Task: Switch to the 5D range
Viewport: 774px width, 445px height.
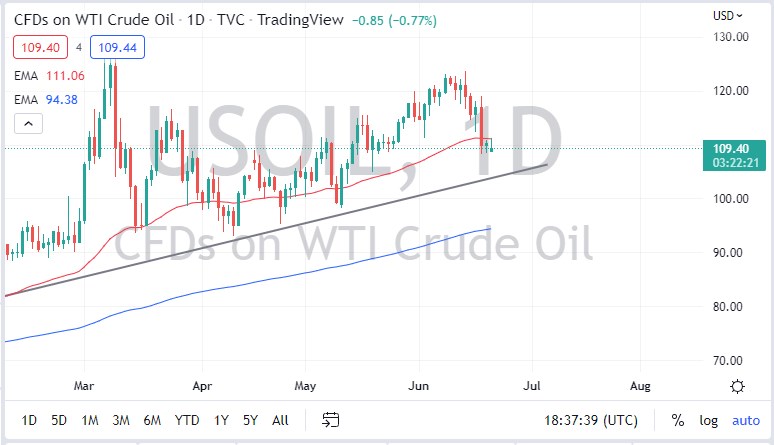Action: [x=59, y=421]
